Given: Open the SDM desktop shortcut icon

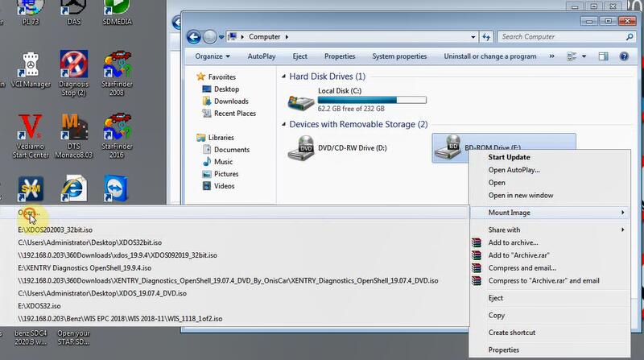Looking at the screenshot, I should pos(31,189).
